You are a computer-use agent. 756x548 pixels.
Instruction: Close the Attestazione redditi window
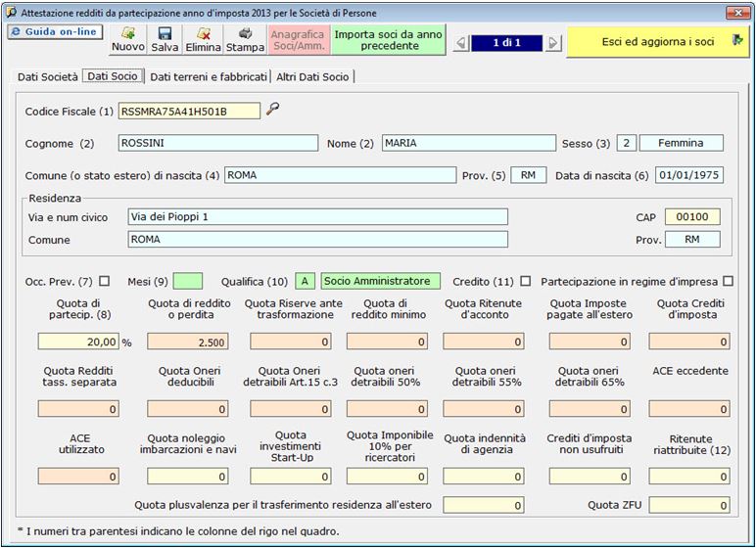[737, 13]
